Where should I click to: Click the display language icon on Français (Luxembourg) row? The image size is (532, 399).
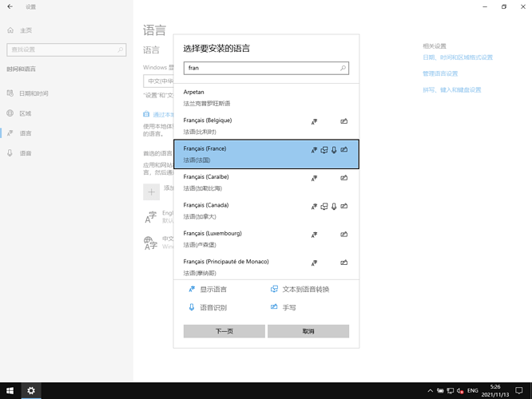(x=314, y=235)
